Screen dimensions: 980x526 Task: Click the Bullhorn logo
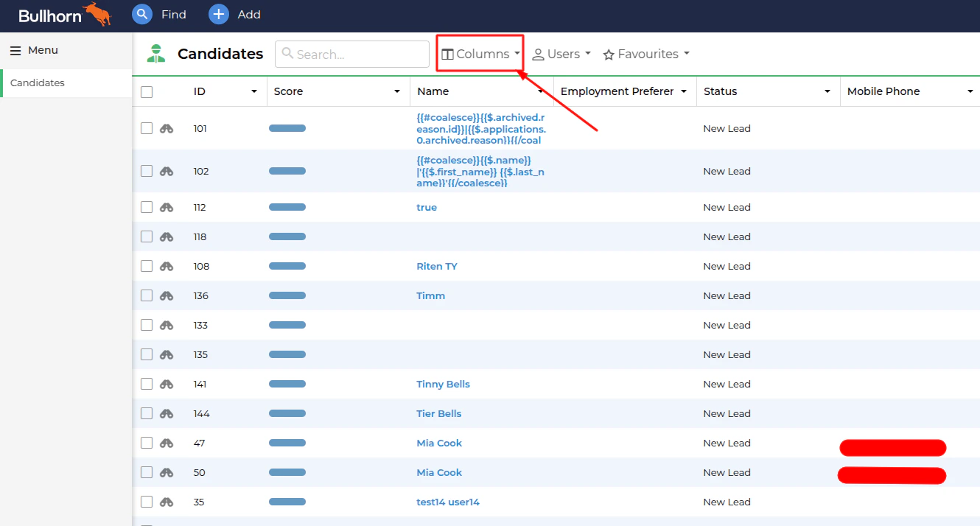point(64,15)
